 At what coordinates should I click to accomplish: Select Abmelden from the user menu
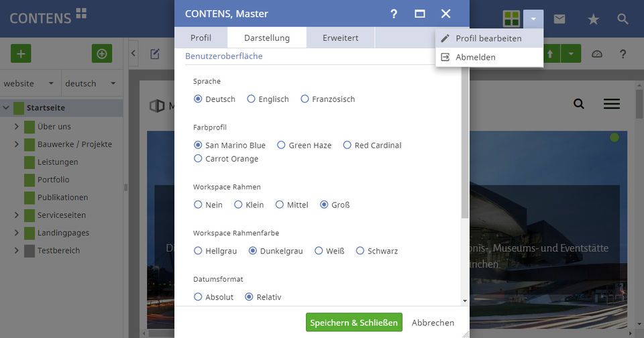point(475,57)
